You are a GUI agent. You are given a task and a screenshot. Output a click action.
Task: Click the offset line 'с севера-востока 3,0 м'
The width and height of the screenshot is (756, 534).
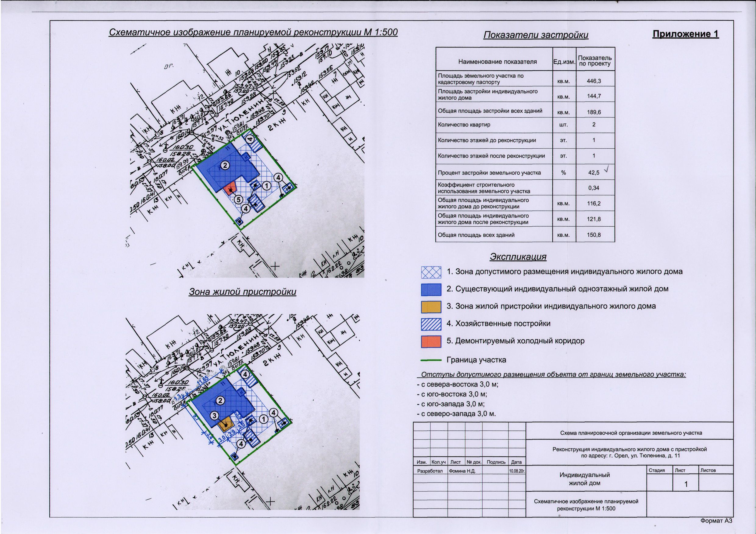(x=458, y=384)
